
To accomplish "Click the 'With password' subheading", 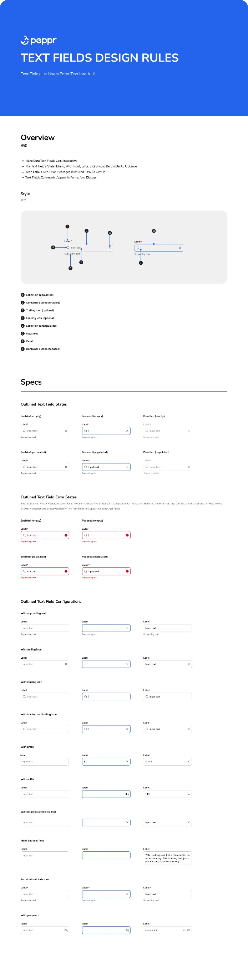I will point(30,915).
